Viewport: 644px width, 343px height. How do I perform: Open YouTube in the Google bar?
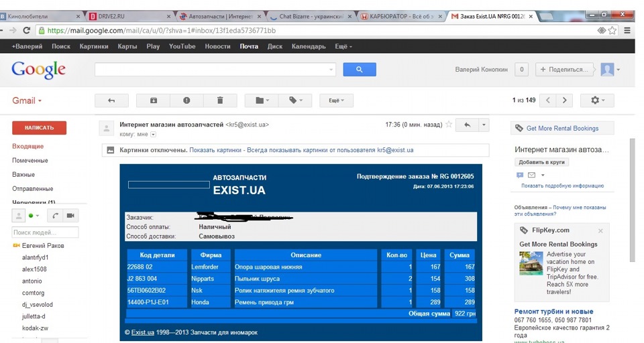[182, 46]
